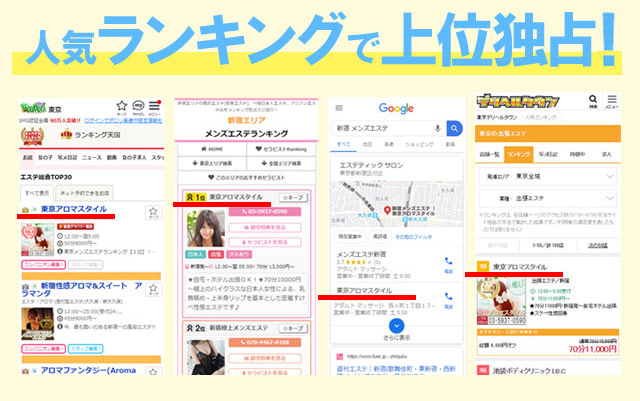Select the 女の子求人 tab

pyautogui.click(x=134, y=158)
